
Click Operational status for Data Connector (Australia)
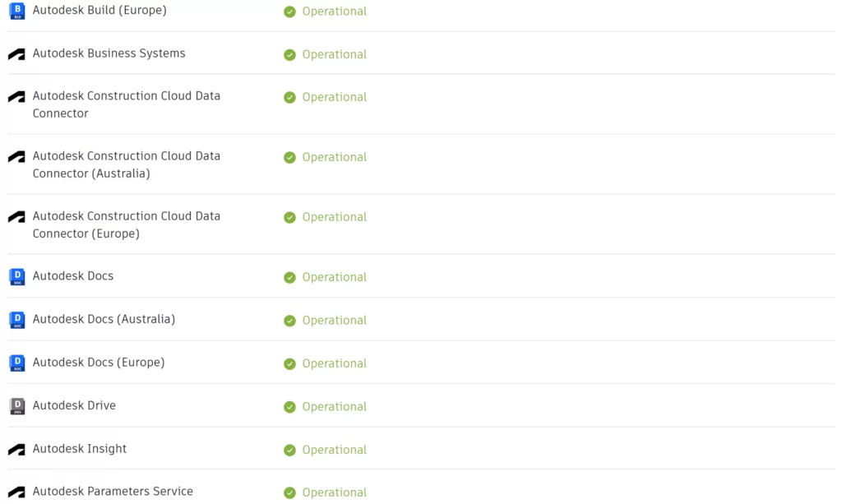(x=335, y=157)
